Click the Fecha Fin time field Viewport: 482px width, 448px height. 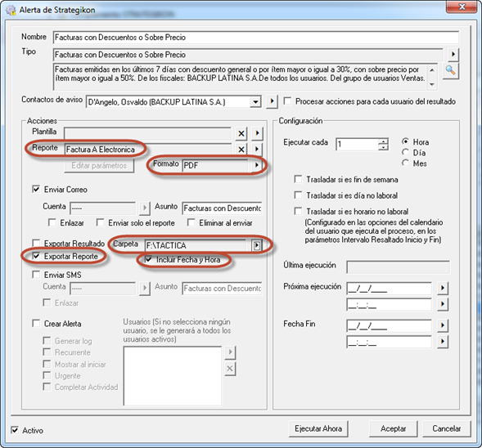click(389, 342)
